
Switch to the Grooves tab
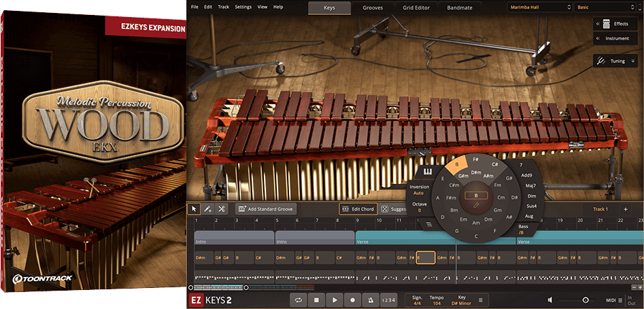click(373, 7)
